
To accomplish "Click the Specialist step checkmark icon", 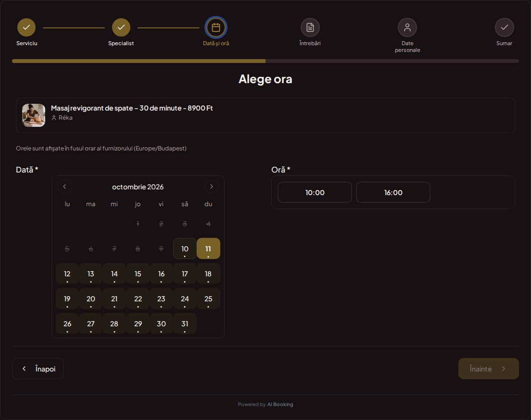I will 121,27.
